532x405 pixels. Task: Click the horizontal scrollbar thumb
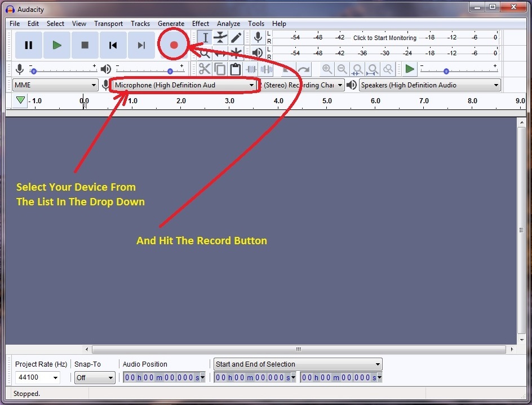click(299, 349)
